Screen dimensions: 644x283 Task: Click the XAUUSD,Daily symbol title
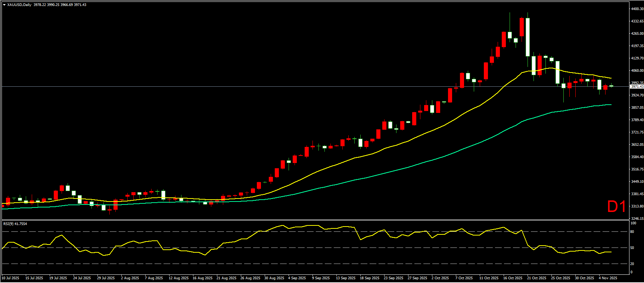click(19, 5)
